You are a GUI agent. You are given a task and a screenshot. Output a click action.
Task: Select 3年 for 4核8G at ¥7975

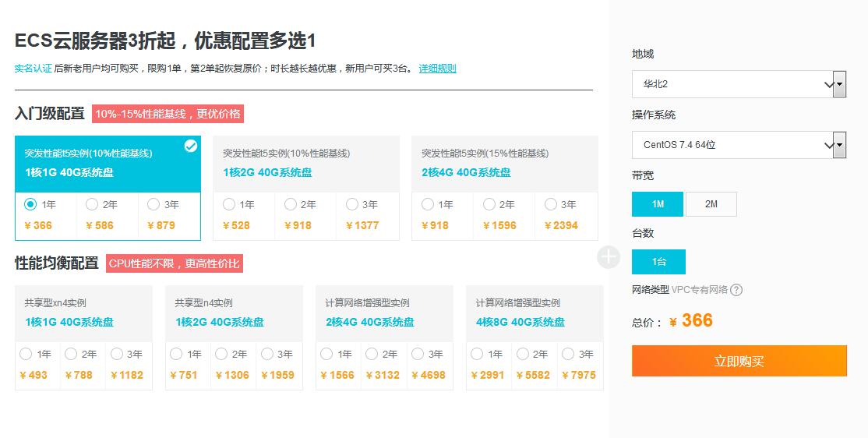(567, 354)
